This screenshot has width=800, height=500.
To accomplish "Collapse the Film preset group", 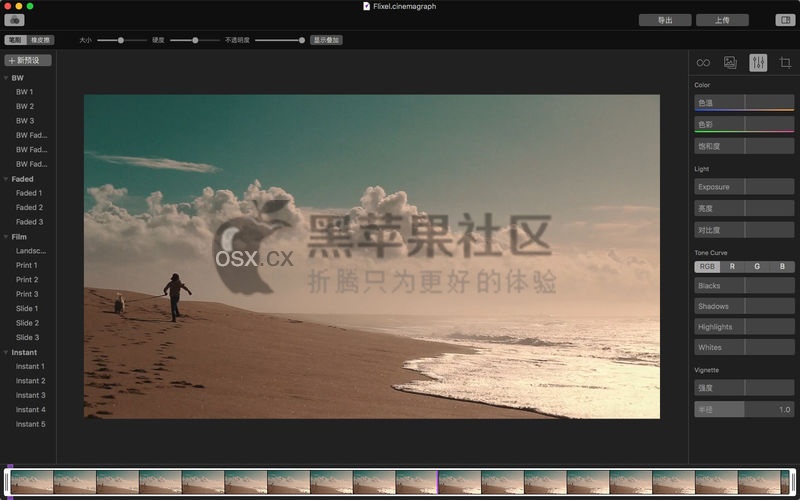I will tap(6, 237).
